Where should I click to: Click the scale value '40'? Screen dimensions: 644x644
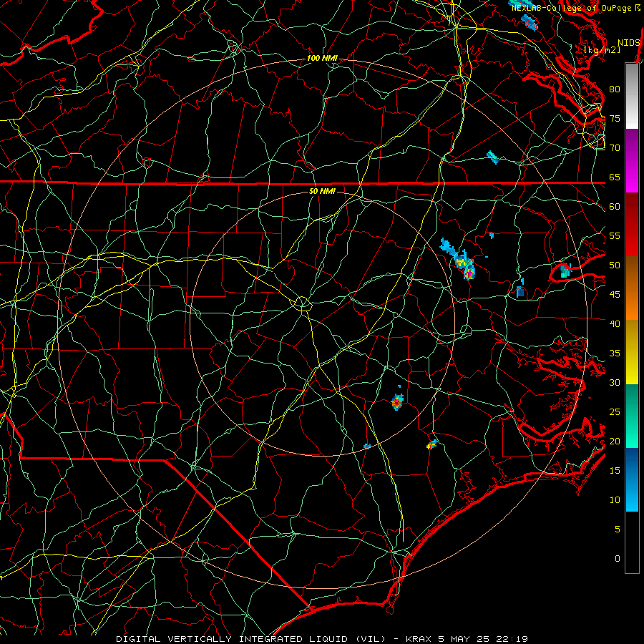615,324
